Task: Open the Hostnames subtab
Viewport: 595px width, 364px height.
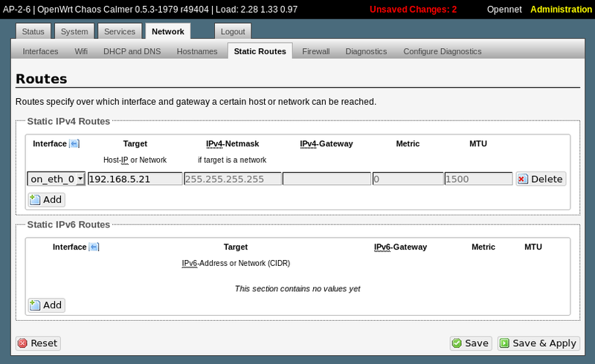Action: [x=197, y=51]
